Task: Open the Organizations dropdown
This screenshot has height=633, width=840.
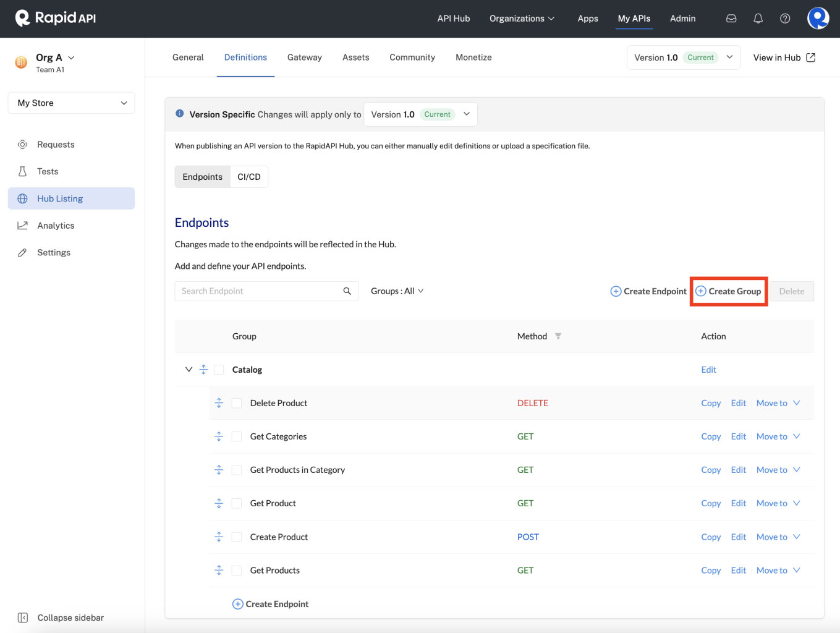Action: [522, 19]
